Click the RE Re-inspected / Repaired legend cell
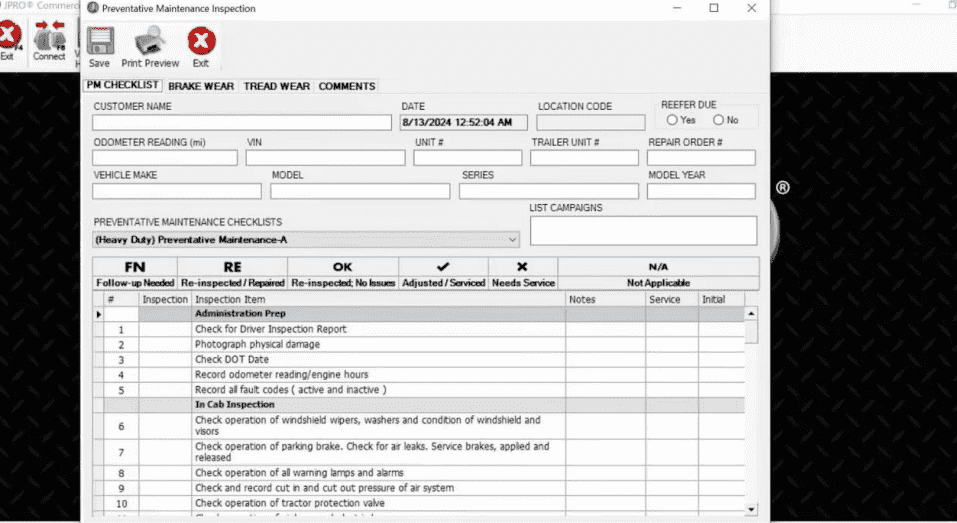Viewport: 957px width, 523px height. pos(232,274)
